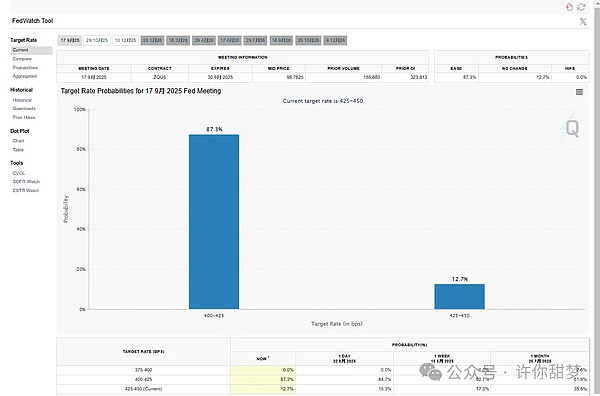Open SOFR Watch tool

(x=26, y=182)
